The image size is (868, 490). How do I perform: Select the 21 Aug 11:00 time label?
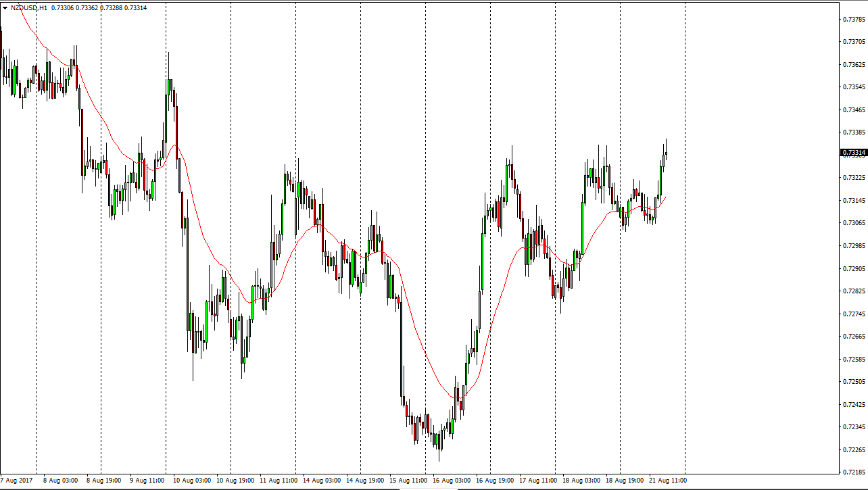pyautogui.click(x=669, y=481)
